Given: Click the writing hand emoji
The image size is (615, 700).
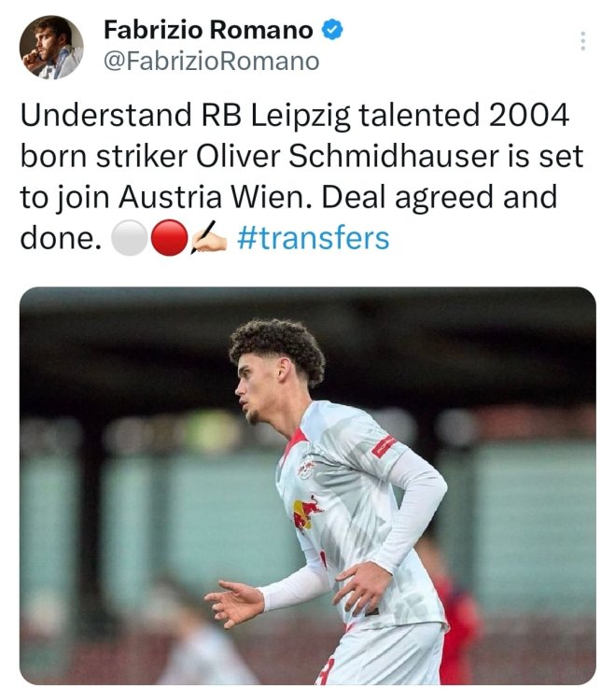Looking at the screenshot, I should click(208, 239).
